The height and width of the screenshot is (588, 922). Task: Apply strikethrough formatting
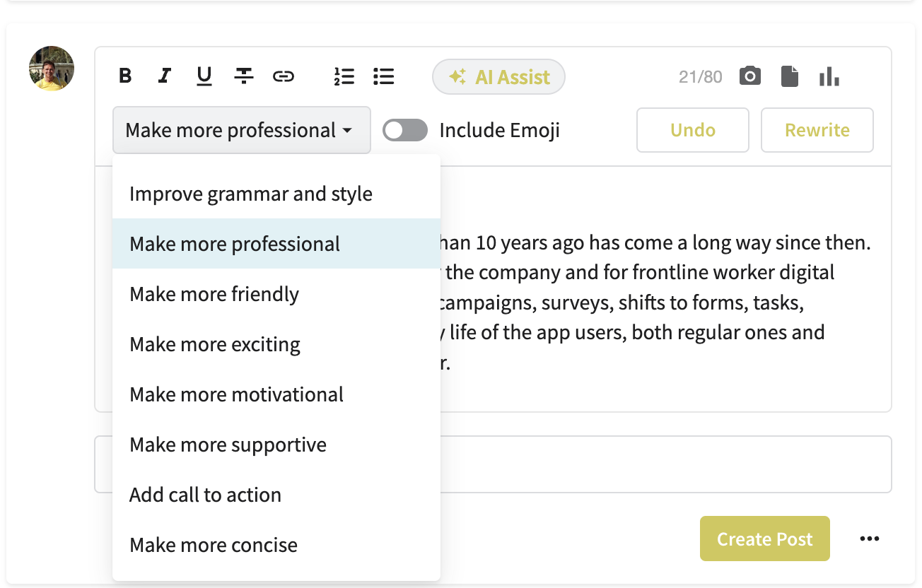pyautogui.click(x=244, y=76)
